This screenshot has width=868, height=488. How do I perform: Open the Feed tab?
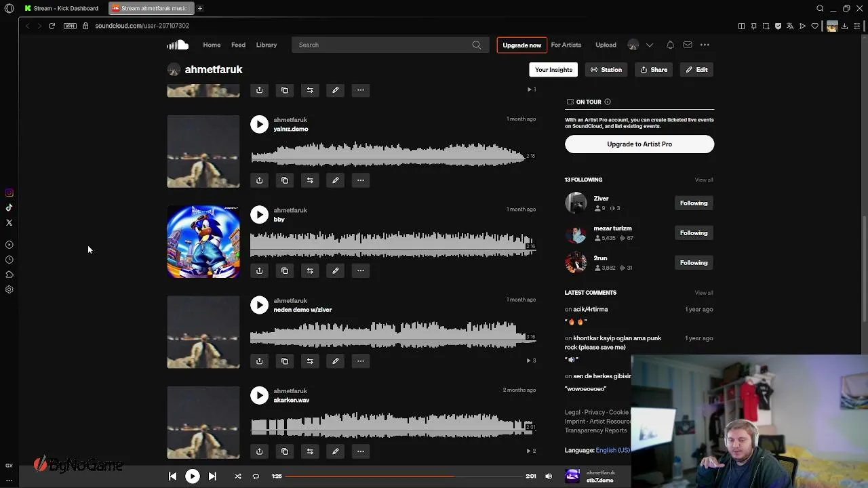[238, 45]
